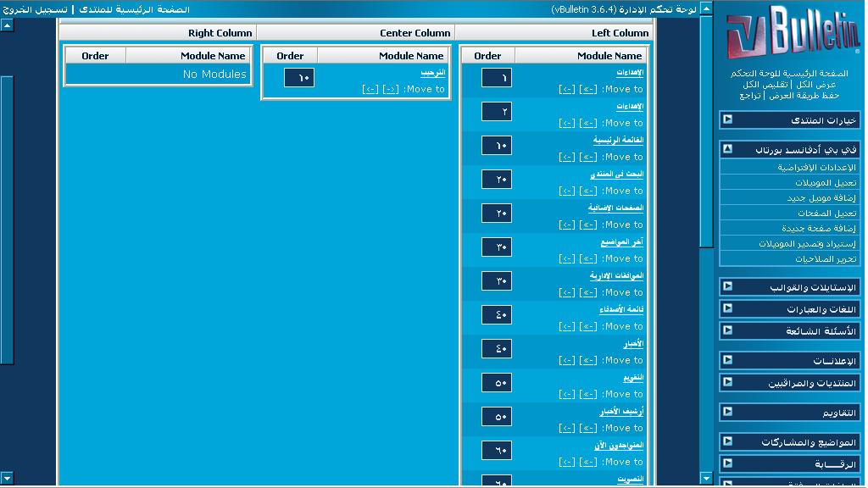Click Order field of الترحيب module
The height and width of the screenshot is (488, 868).
(298, 78)
